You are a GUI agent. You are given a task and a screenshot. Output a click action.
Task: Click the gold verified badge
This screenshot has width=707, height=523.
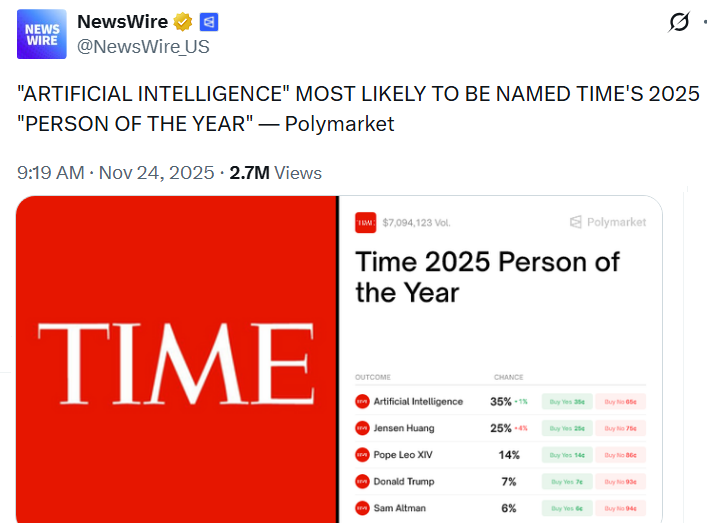tap(183, 22)
